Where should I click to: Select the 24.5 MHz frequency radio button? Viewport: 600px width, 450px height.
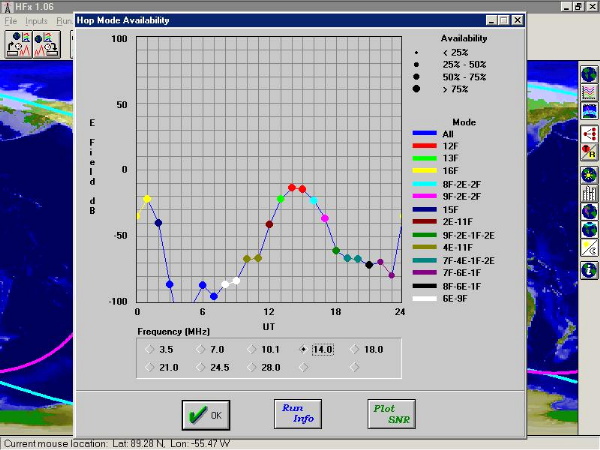(x=201, y=367)
